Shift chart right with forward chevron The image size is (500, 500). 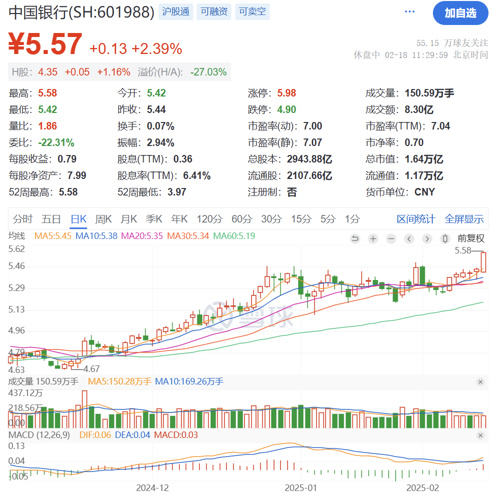tap(427, 239)
